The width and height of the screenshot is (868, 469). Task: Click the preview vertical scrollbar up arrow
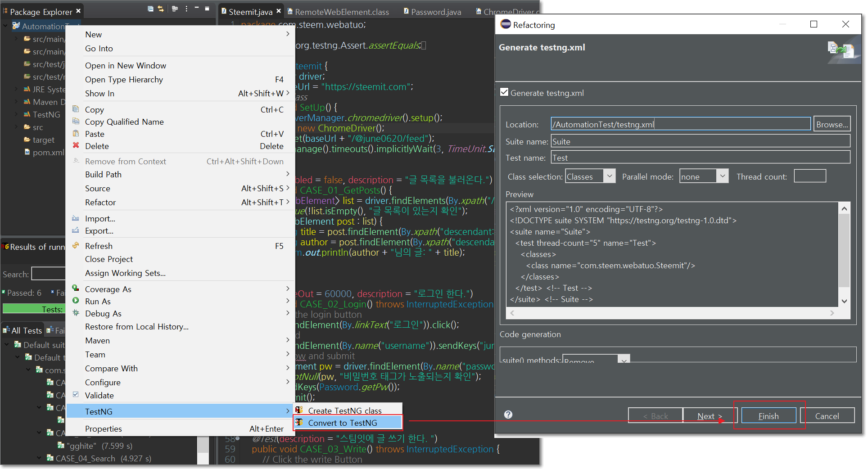(x=844, y=208)
